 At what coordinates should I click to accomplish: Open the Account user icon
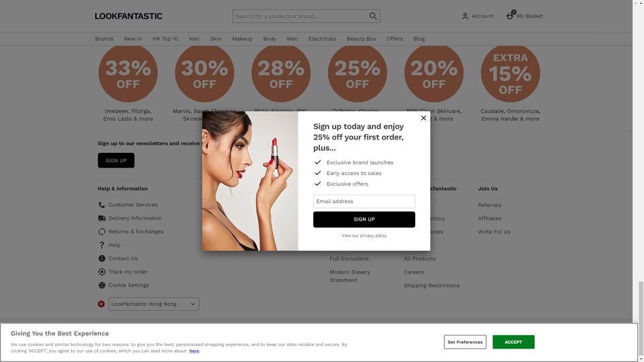pos(465,16)
